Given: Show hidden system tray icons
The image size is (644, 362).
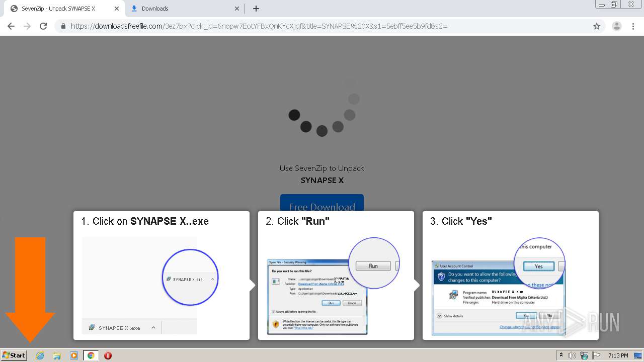Looking at the screenshot, I should [x=561, y=355].
